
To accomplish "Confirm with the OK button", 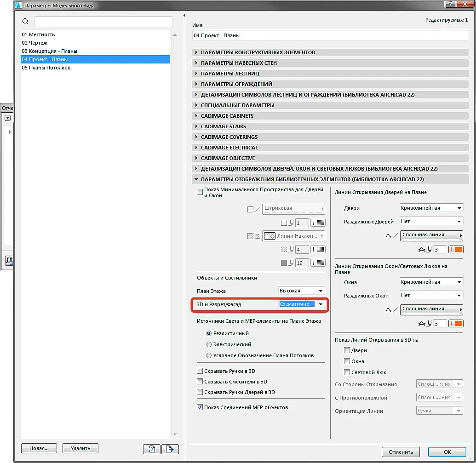I will click(447, 452).
